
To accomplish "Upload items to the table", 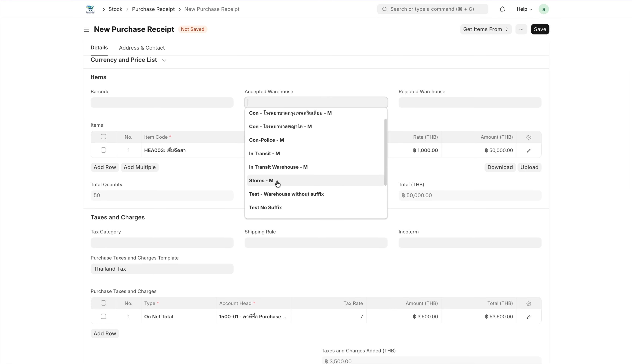I will (529, 167).
